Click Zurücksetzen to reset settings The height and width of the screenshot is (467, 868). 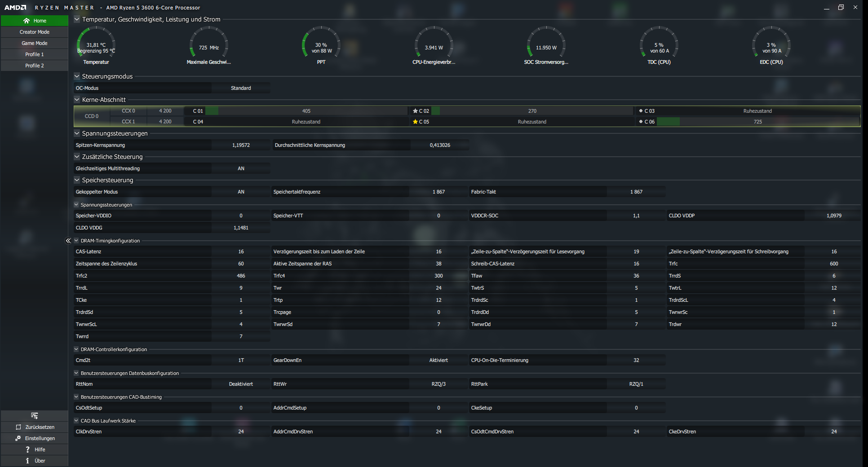(35, 427)
